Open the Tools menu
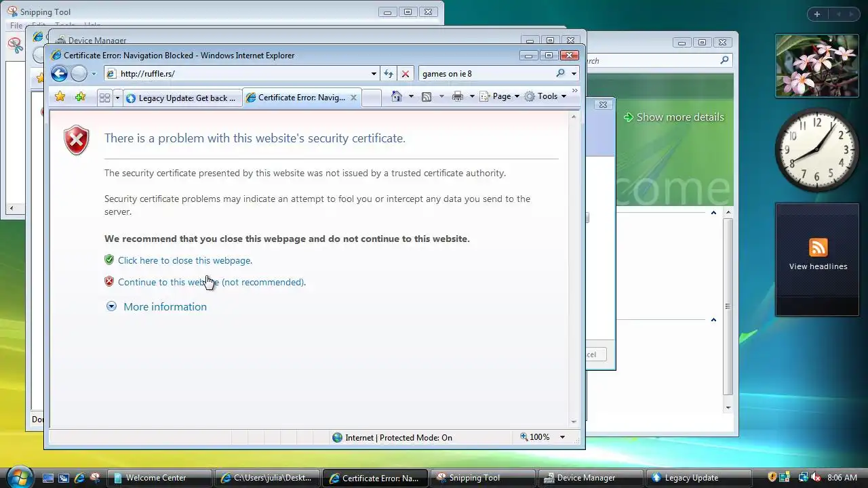 coord(545,96)
